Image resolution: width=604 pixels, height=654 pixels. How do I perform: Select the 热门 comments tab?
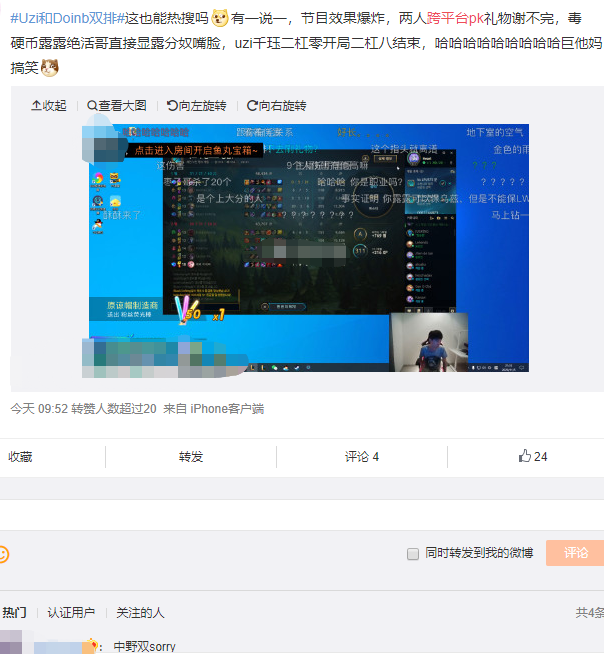[14, 613]
